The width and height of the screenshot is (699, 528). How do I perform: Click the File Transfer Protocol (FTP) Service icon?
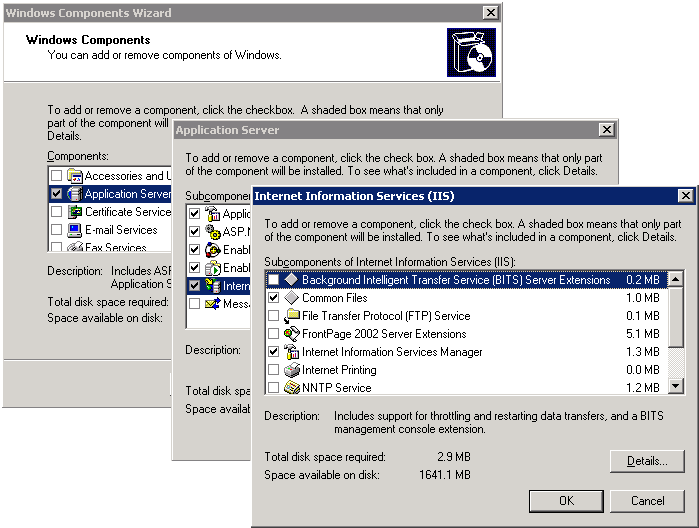click(x=291, y=316)
